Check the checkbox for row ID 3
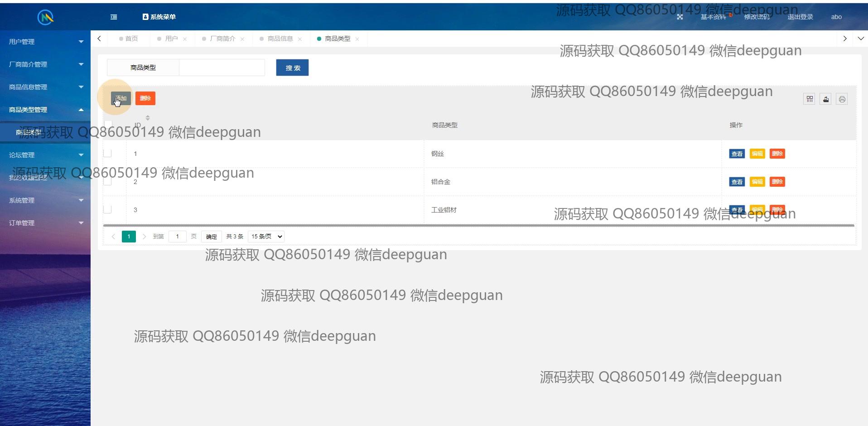Screen dimensions: 868x426 [x=107, y=209]
